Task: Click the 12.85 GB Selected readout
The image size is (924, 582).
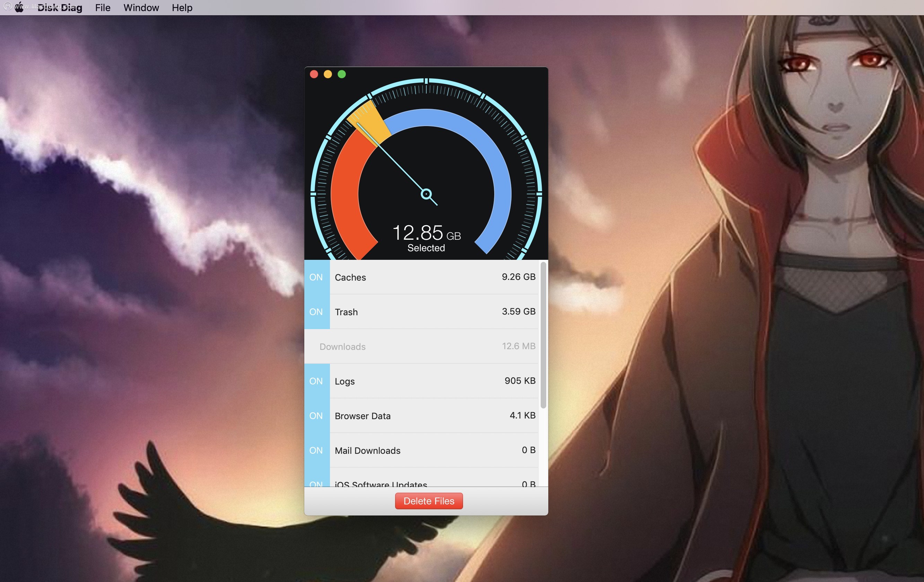Action: [x=426, y=238]
